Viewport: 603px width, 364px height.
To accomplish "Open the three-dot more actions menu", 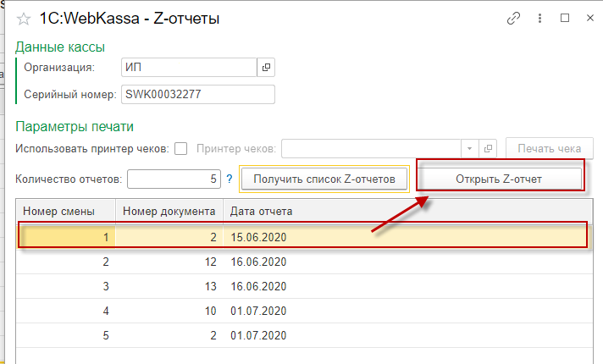I will (x=540, y=18).
